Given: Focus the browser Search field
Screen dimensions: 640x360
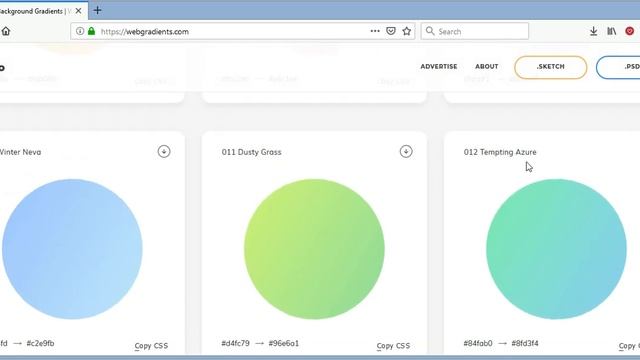Looking at the screenshot, I should 475,31.
